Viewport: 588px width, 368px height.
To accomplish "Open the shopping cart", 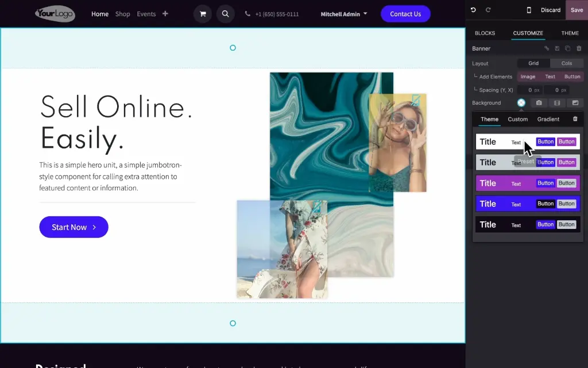I will [x=203, y=14].
